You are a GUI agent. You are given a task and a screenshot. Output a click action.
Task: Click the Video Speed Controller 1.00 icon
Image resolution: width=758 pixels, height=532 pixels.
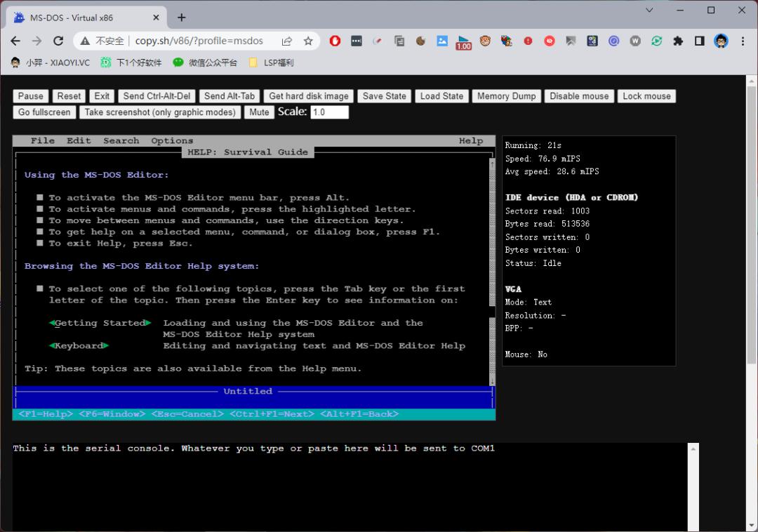[463, 41]
